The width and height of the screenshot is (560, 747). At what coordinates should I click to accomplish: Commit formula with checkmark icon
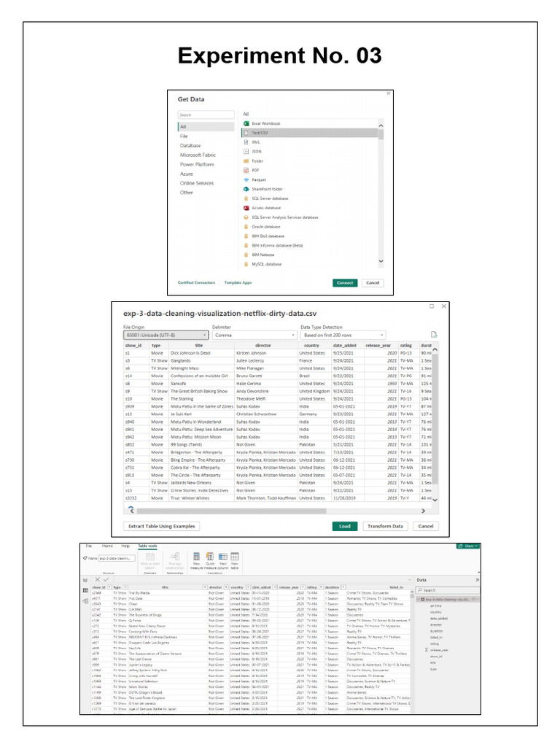click(106, 580)
